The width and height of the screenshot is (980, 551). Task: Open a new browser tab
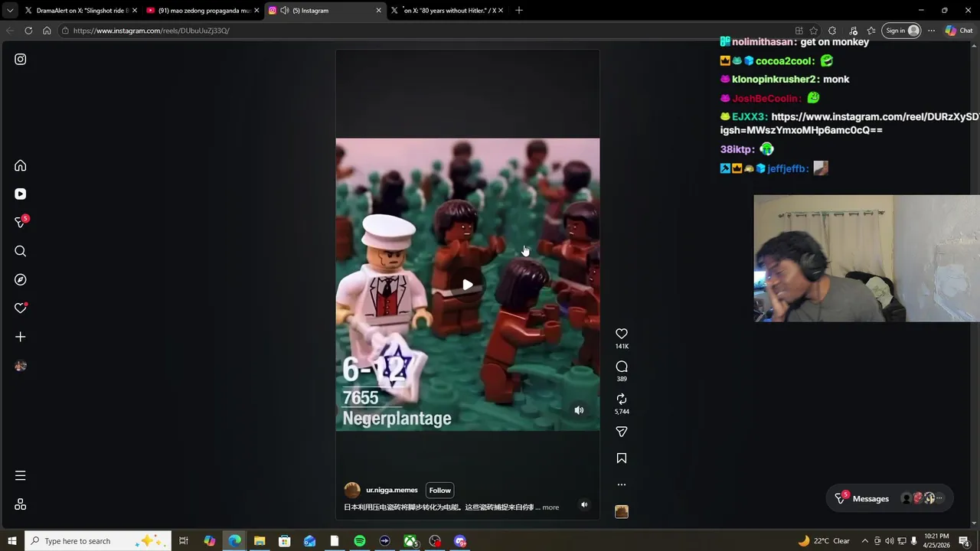pos(519,10)
